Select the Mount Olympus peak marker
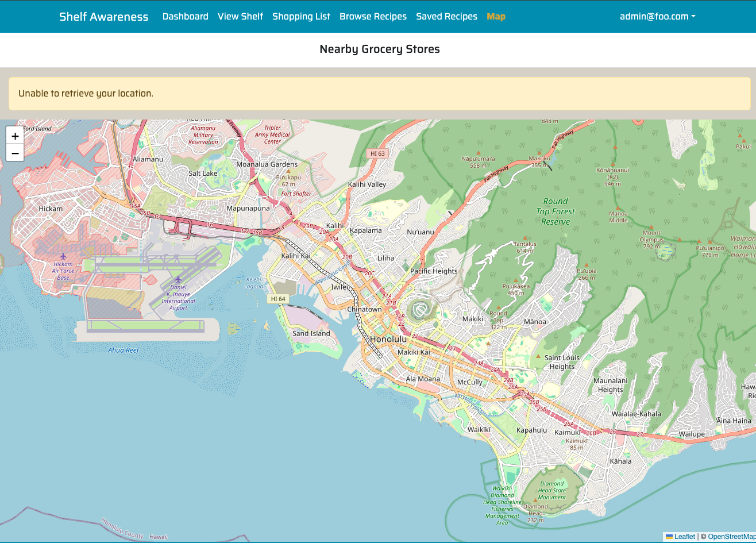This screenshot has width=756, height=543. 651,227
